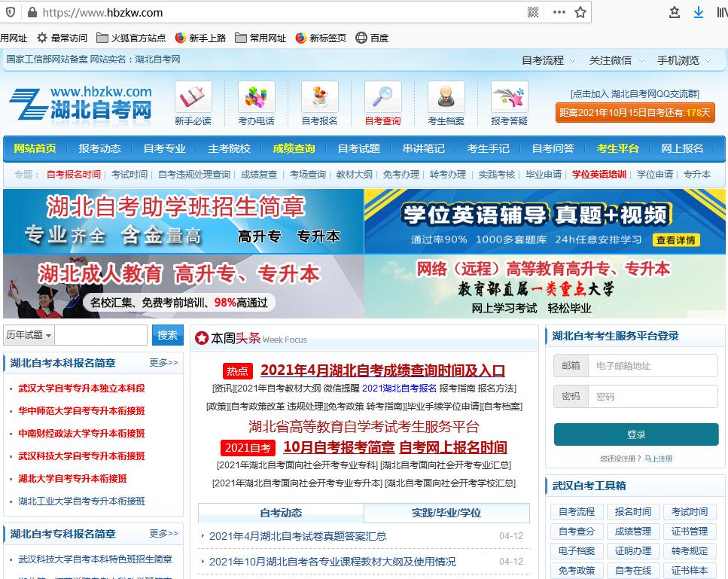This screenshot has width=728, height=579.
Task: Click the page QR code icon in address bar
Action: tap(533, 13)
